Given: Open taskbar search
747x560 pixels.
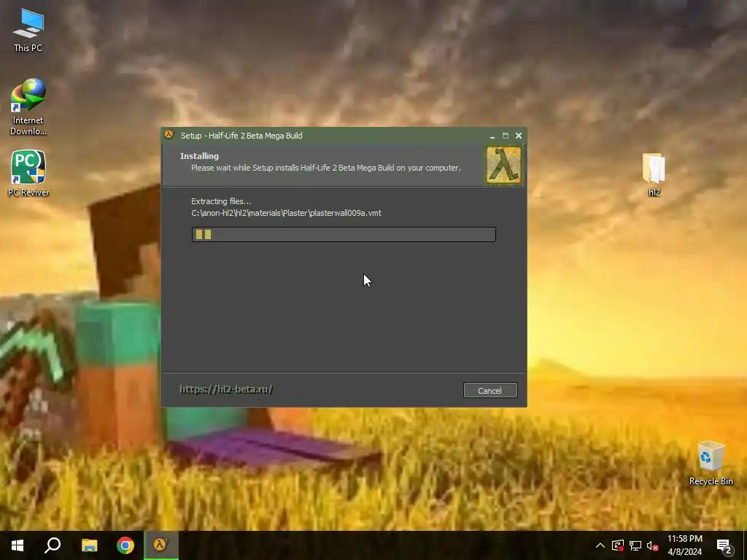Looking at the screenshot, I should click(x=53, y=545).
